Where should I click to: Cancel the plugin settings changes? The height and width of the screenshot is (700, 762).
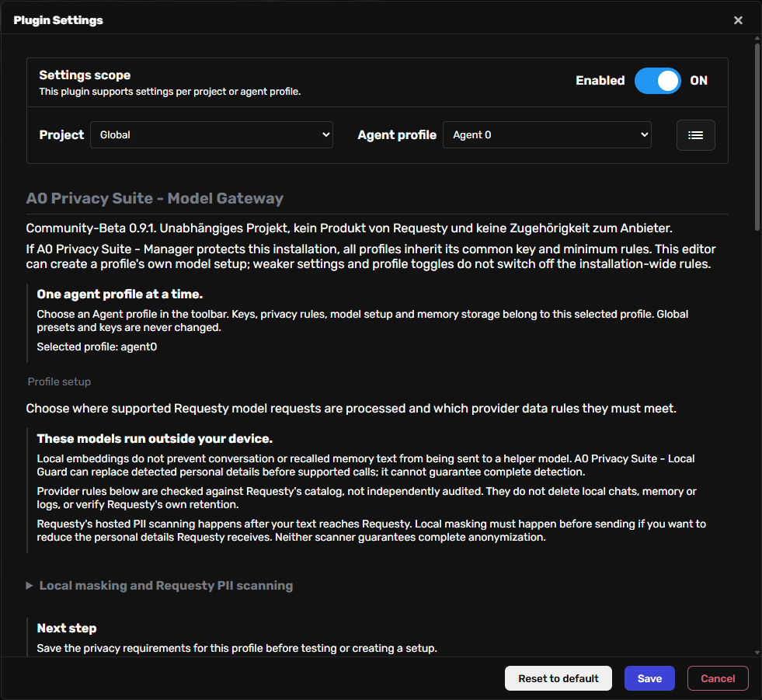(x=717, y=678)
